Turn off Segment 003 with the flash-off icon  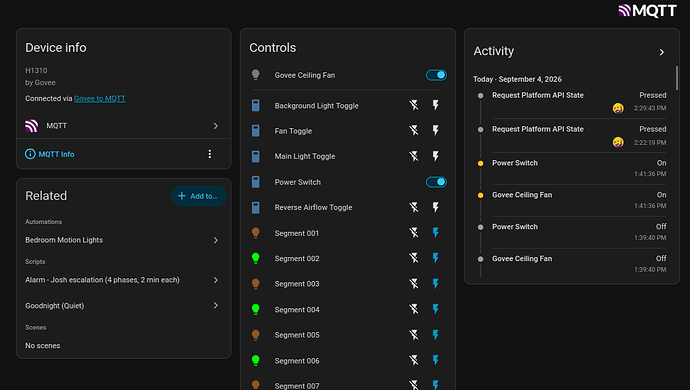pos(414,283)
